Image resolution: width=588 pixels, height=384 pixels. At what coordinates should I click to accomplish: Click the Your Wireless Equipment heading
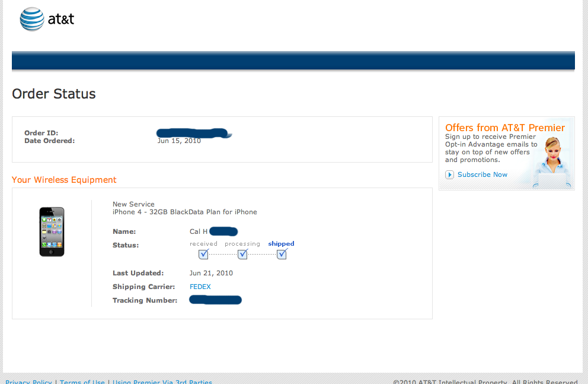pos(64,180)
